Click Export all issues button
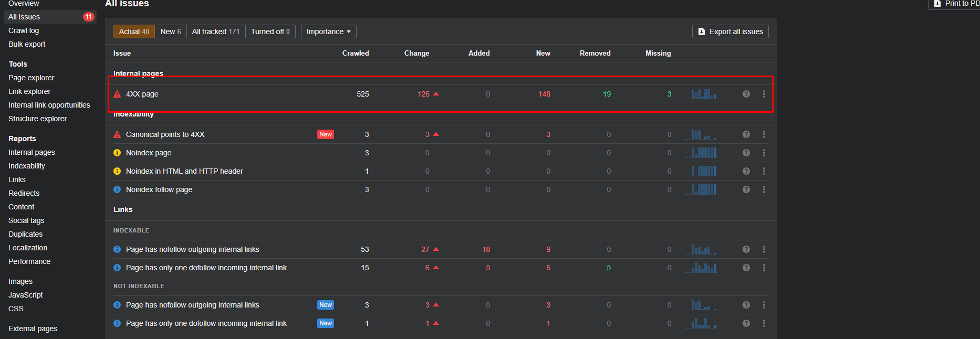 (x=731, y=31)
